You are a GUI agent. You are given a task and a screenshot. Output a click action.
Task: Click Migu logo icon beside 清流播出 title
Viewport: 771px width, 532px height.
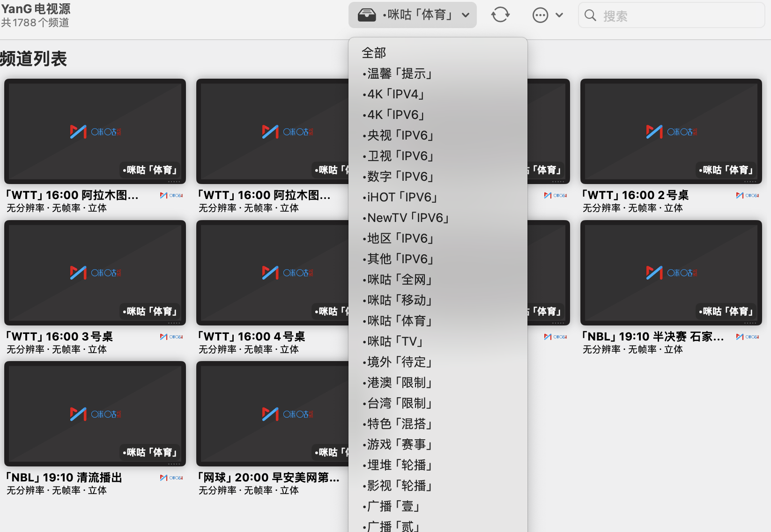(171, 478)
